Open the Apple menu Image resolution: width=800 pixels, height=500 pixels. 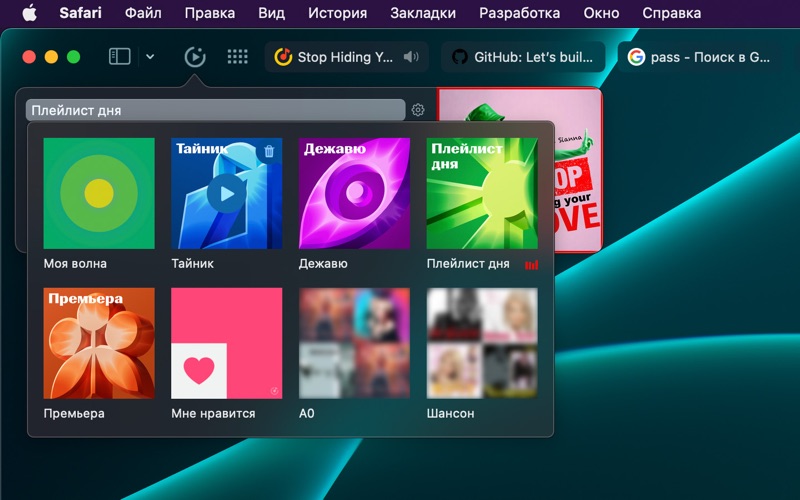(x=30, y=13)
